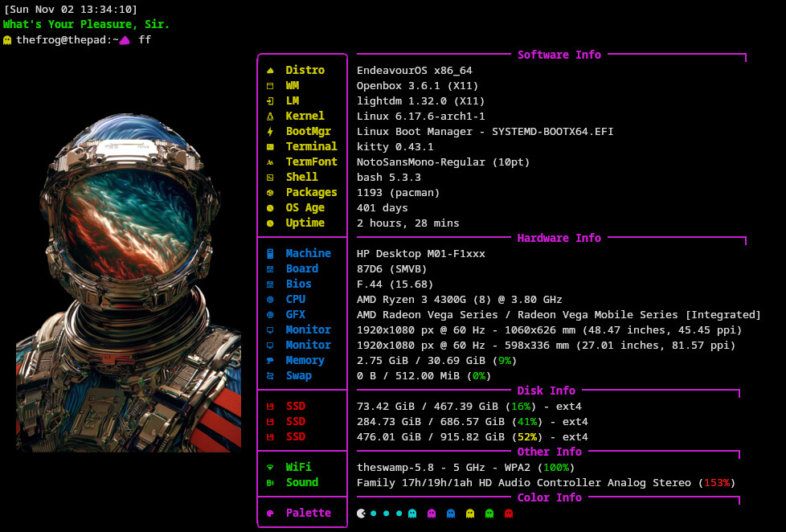The height and width of the screenshot is (532, 786).
Task: Click the Software Info section header
Action: click(x=559, y=55)
